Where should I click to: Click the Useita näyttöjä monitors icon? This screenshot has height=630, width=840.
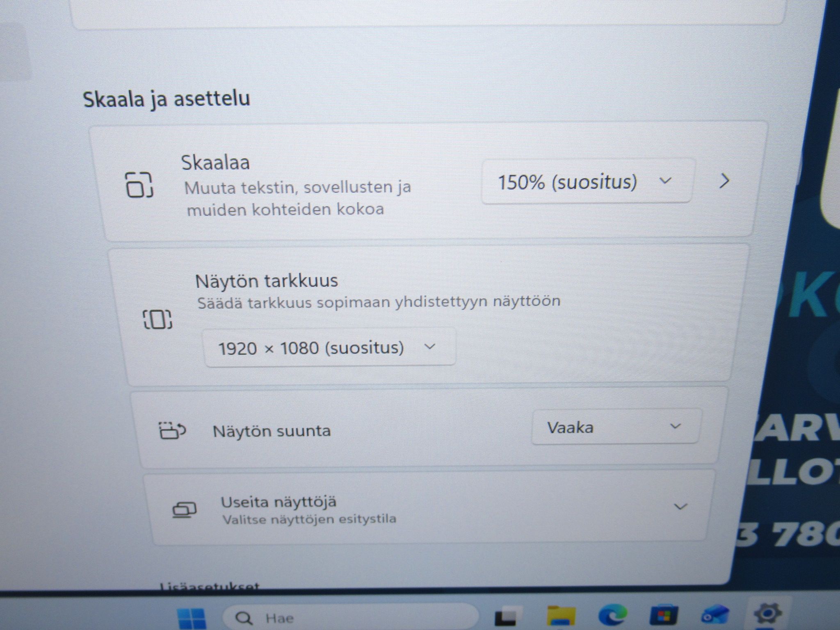(184, 510)
